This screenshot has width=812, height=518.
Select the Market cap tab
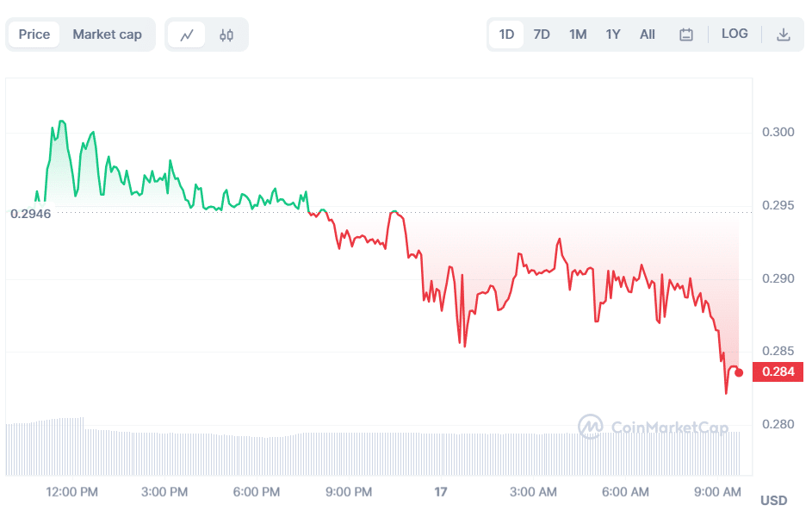(107, 34)
